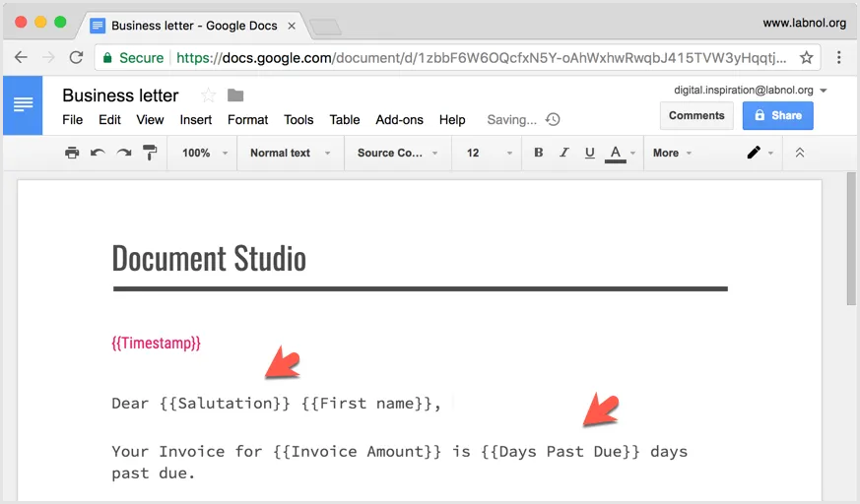Screen dimensions: 860x504
Task: Open the Insert menu
Action: tap(196, 119)
